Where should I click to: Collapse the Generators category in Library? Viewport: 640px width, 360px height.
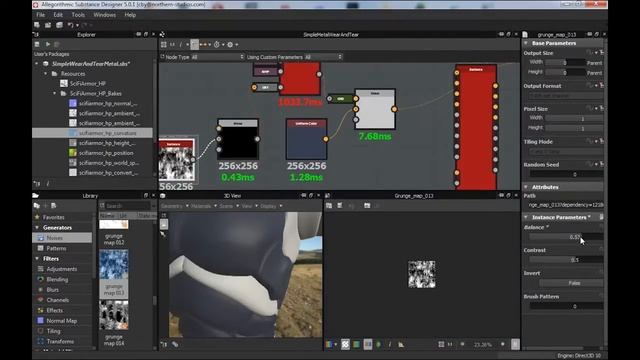pos(37,227)
